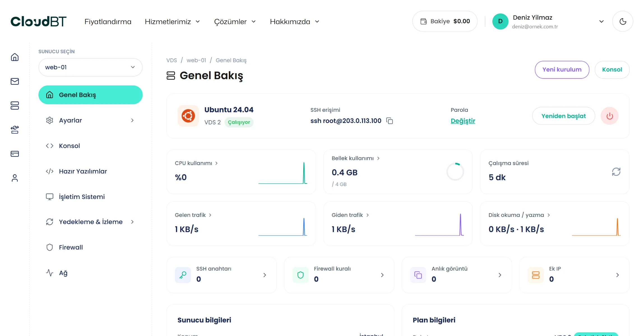
Task: Click the Ek IP server icon
Action: pos(536,275)
